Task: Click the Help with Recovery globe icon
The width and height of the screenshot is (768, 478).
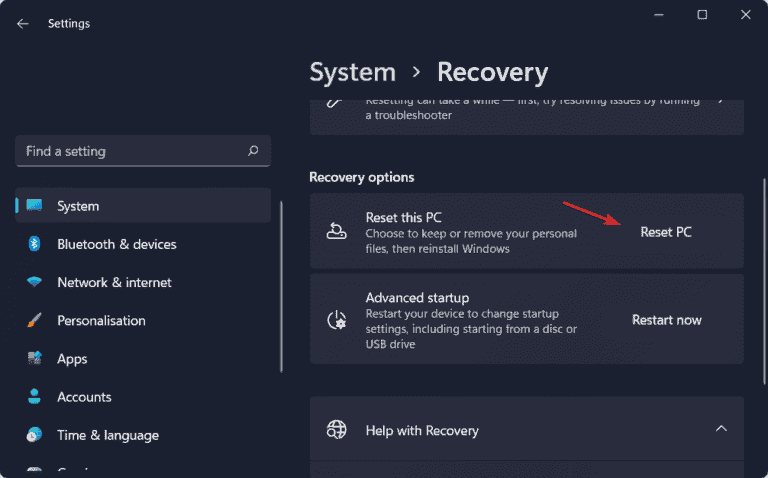Action: point(337,430)
